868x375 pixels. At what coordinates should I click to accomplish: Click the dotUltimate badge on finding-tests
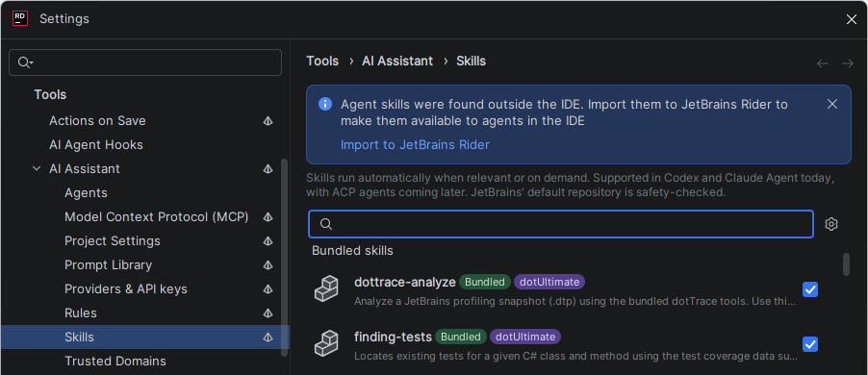[x=525, y=337]
